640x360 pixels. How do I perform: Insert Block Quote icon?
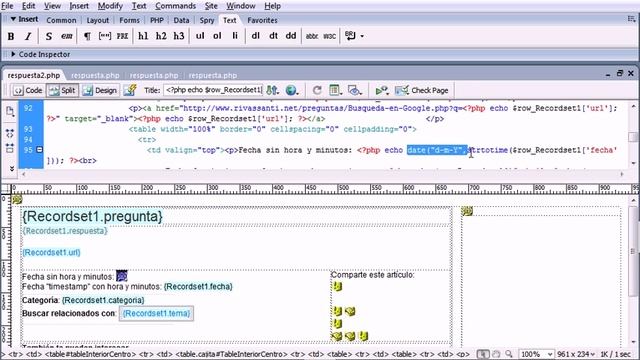click(104, 36)
